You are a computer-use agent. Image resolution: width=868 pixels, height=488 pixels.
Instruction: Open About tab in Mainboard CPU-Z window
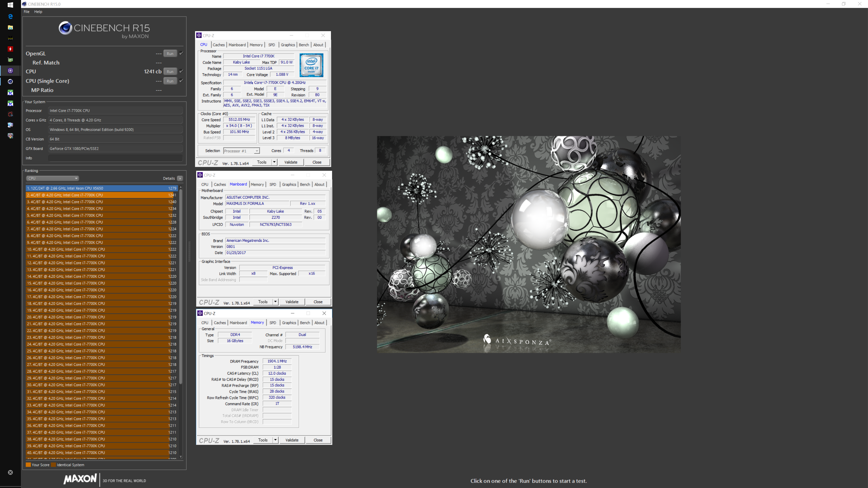(319, 185)
